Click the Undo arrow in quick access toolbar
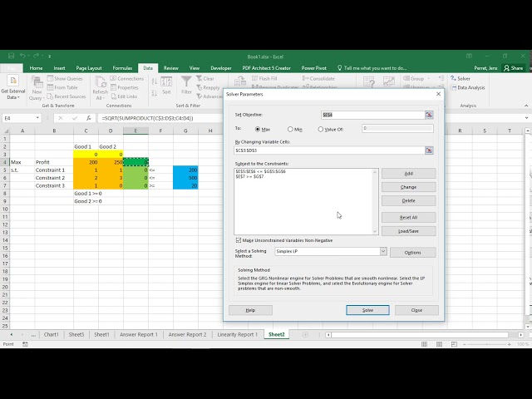Screen dimensions: 532x399 pyautogui.click(x=22, y=56)
